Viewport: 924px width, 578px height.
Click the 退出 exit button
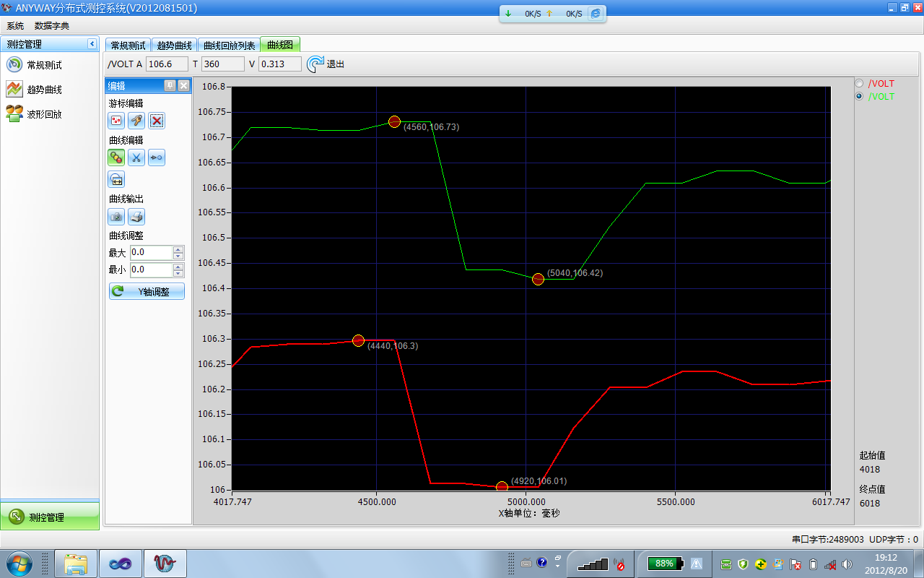click(326, 64)
